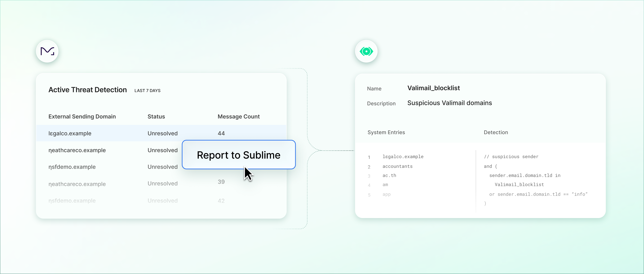The width and height of the screenshot is (644, 274).
Task: Select lεgalco.example in the threat detection table
Action: [x=70, y=134]
